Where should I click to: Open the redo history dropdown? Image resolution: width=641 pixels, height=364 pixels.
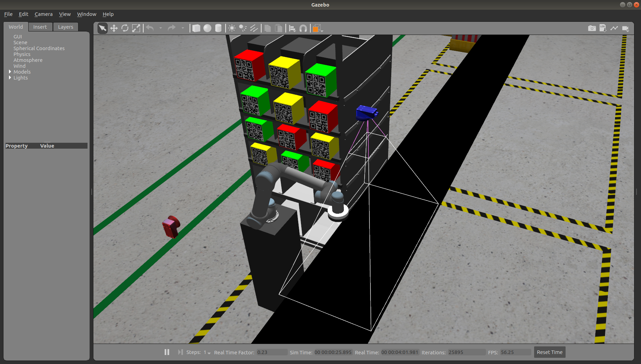183,28
